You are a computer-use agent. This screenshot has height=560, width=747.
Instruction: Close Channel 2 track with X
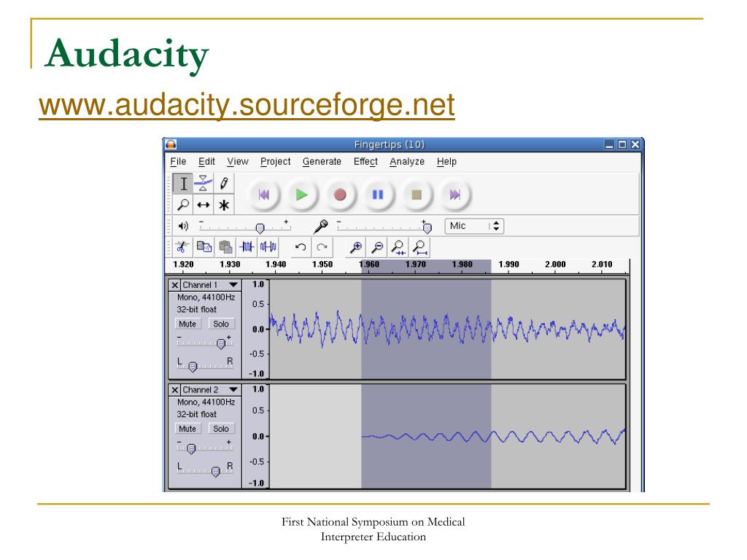click(x=175, y=389)
